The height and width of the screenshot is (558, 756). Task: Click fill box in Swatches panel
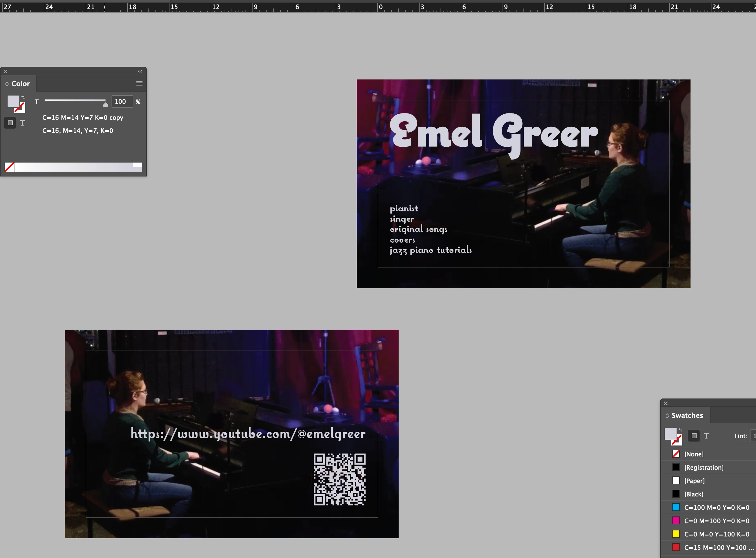(670, 433)
